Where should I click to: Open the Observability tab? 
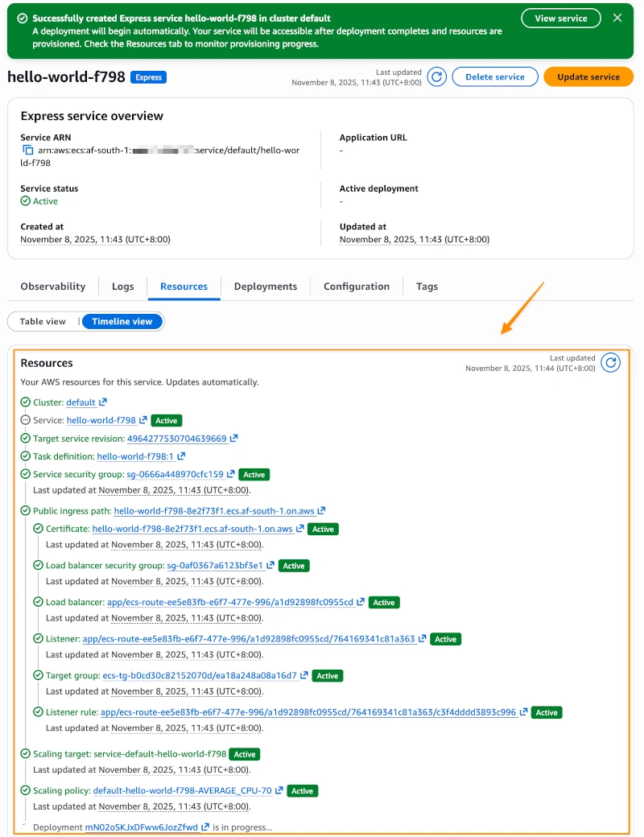point(53,287)
